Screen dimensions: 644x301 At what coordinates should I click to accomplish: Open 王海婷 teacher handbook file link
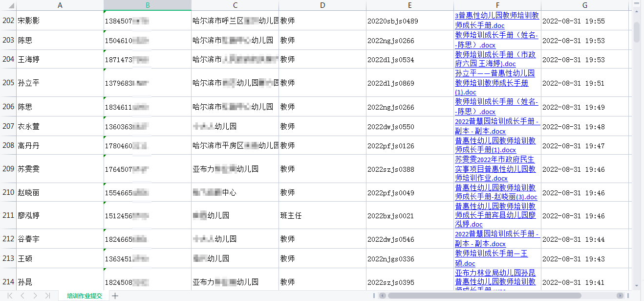[495, 59]
